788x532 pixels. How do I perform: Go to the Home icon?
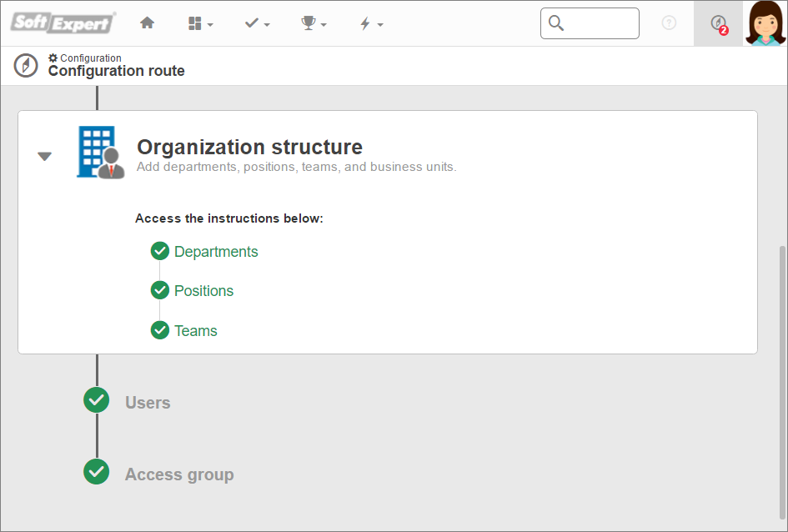(x=148, y=23)
